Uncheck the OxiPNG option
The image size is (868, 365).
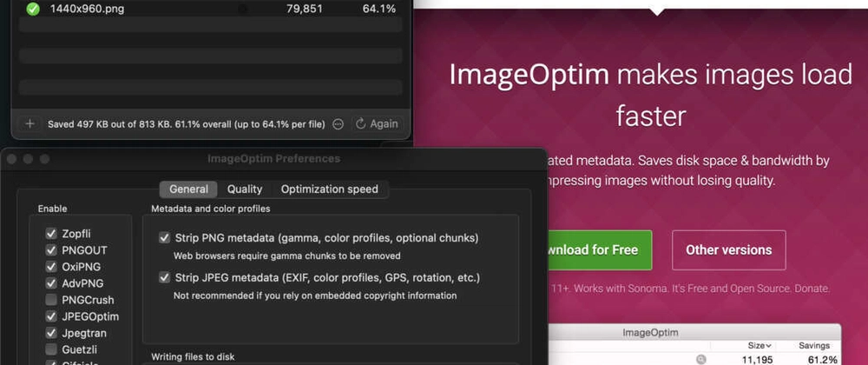coord(51,267)
